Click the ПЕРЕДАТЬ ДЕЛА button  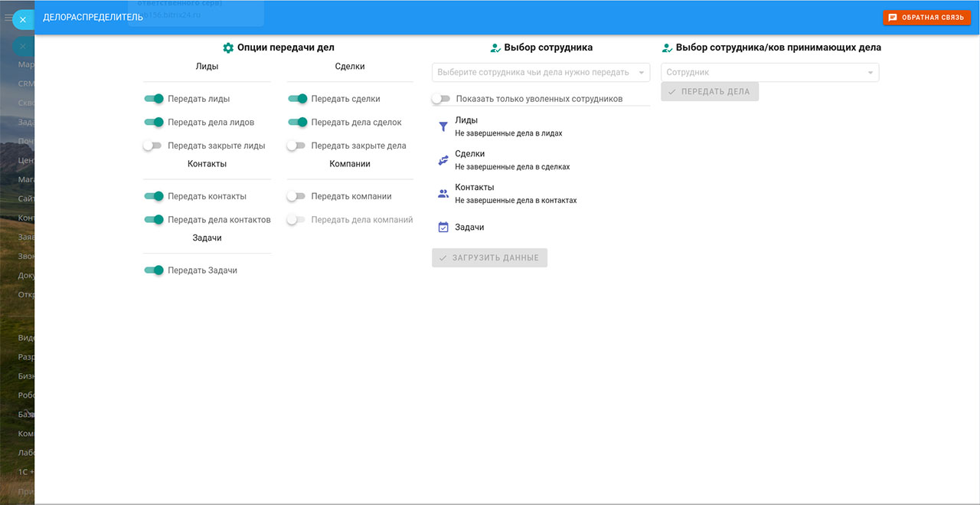pyautogui.click(x=710, y=92)
